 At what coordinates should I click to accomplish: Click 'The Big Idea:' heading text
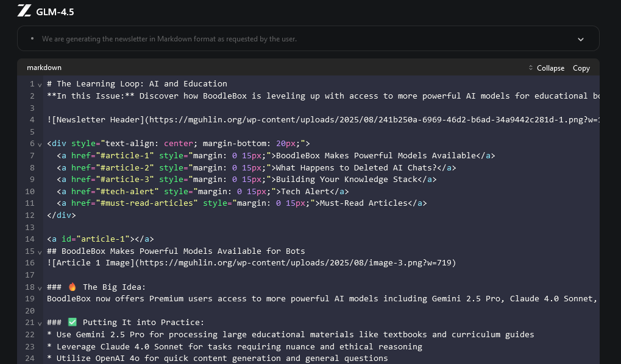(x=114, y=287)
